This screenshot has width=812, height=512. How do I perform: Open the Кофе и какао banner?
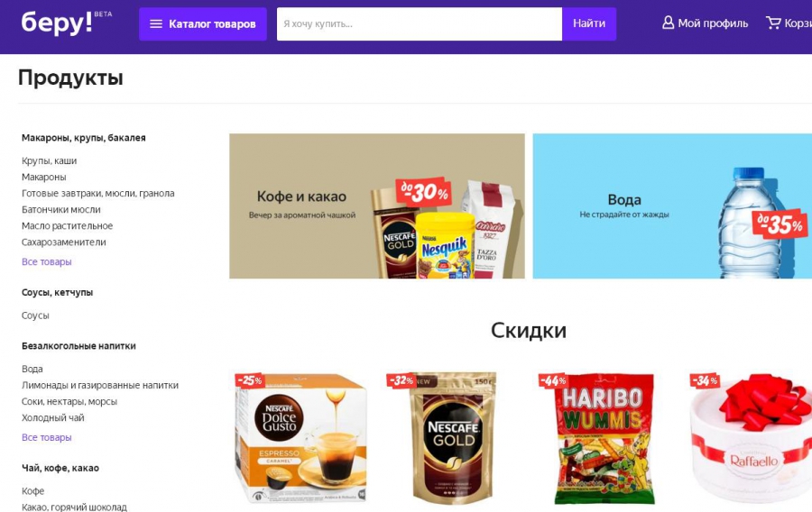click(377, 206)
